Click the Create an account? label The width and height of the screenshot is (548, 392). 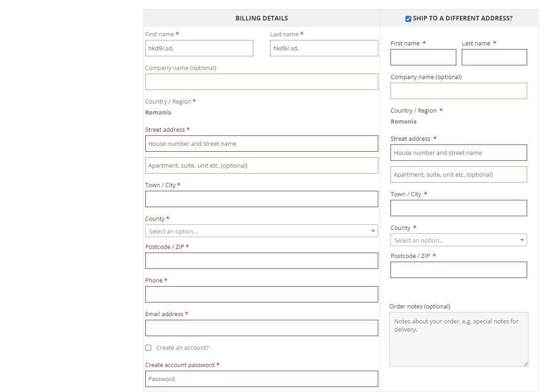[183, 347]
